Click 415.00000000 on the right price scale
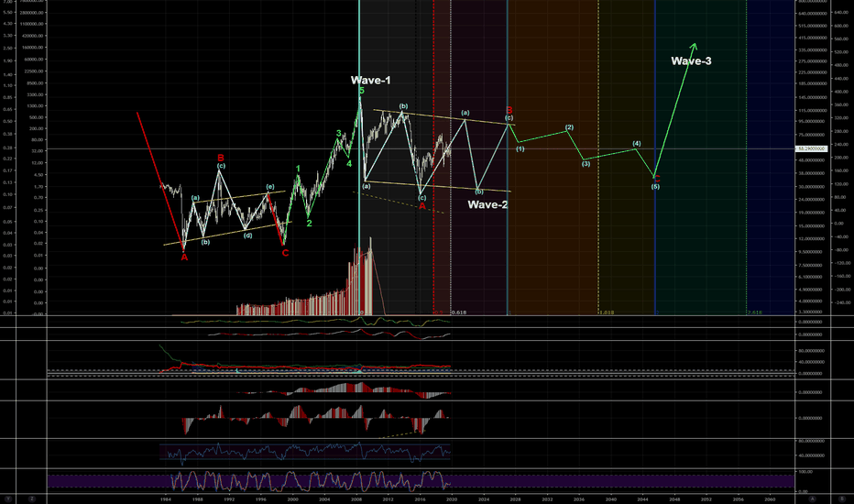The height and width of the screenshot is (504, 854). click(811, 38)
